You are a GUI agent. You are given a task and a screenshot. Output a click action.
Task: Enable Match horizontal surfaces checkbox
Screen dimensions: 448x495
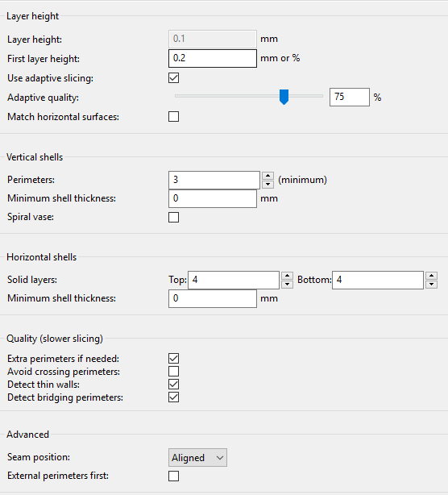173,116
